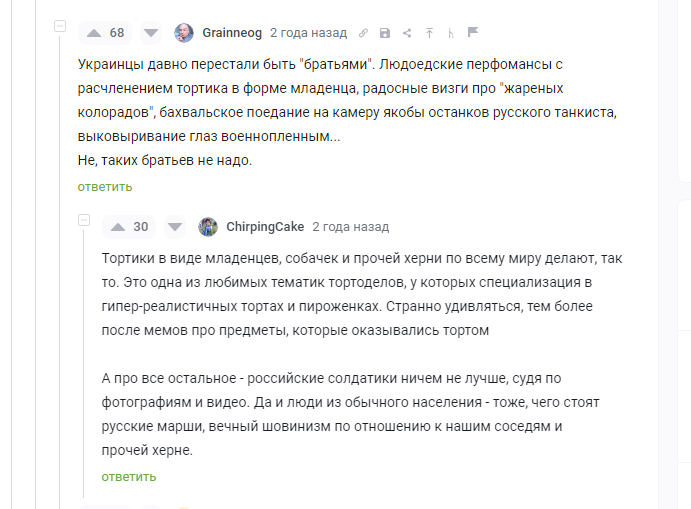Copy link to Grainneog's comment

363,33
